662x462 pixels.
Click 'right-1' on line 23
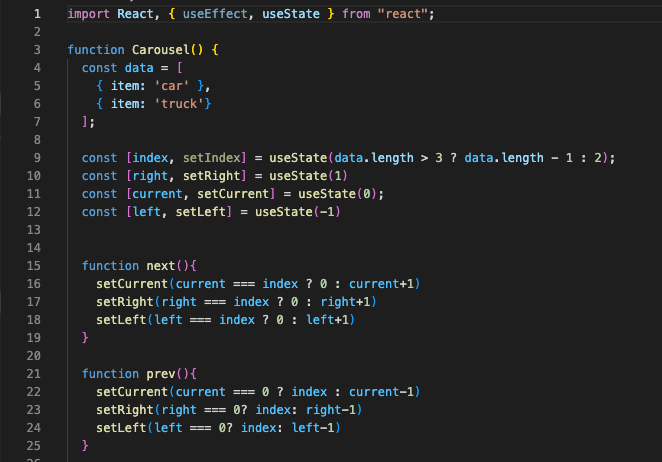click(331, 410)
